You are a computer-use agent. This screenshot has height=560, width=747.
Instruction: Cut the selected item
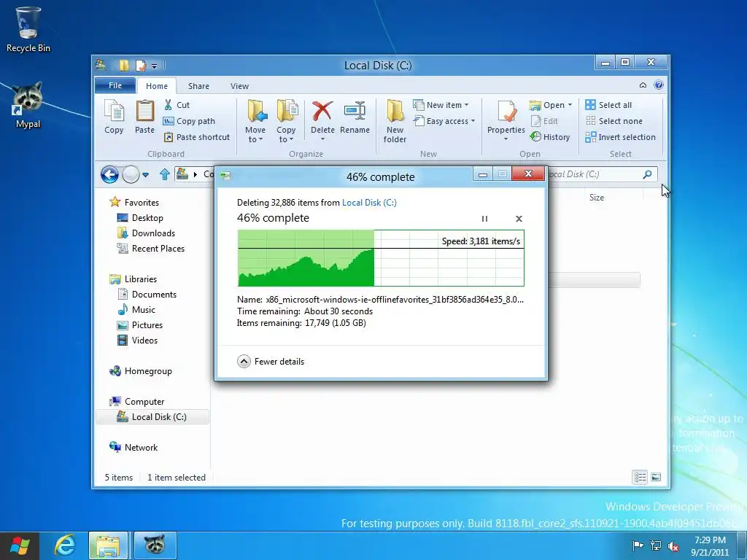[x=177, y=105]
